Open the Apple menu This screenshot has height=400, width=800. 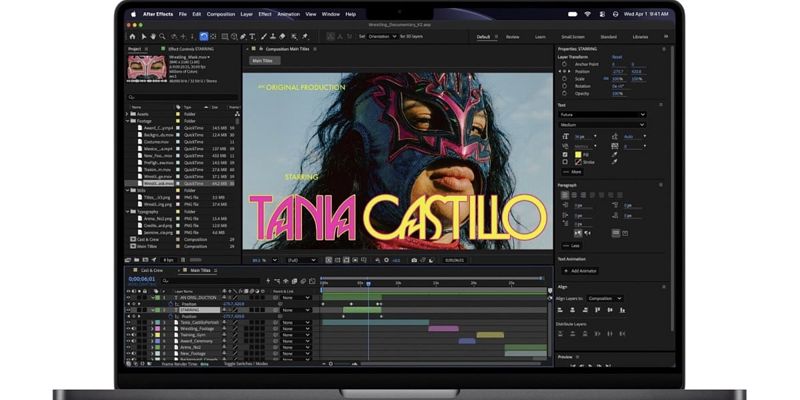(x=134, y=14)
